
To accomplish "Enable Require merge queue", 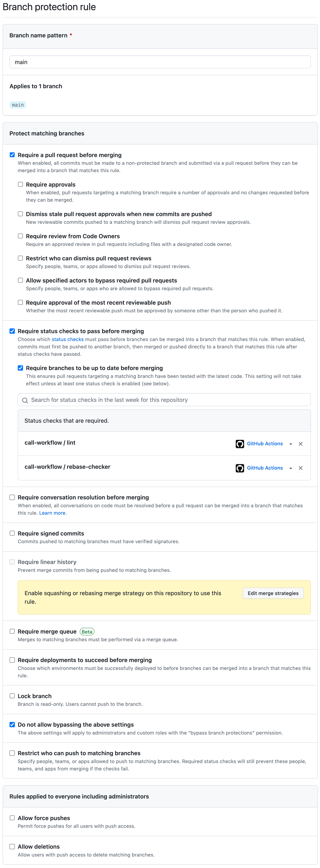I will 12,631.
